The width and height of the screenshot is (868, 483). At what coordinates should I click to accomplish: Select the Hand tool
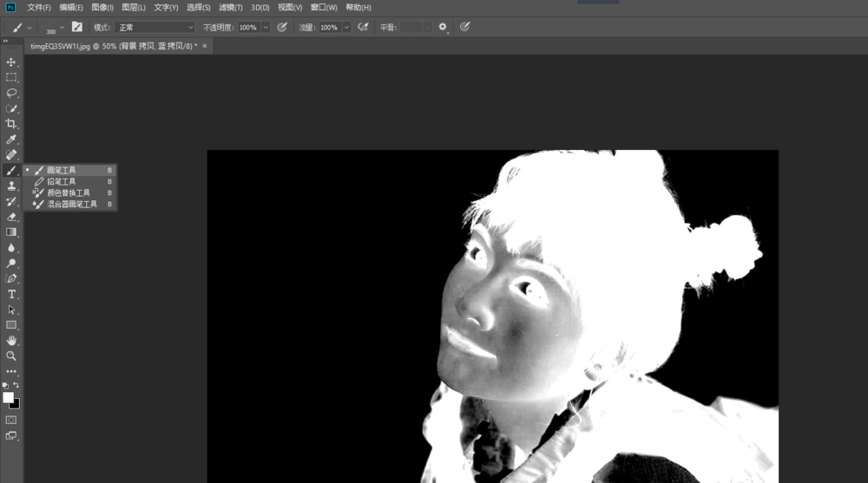click(11, 341)
